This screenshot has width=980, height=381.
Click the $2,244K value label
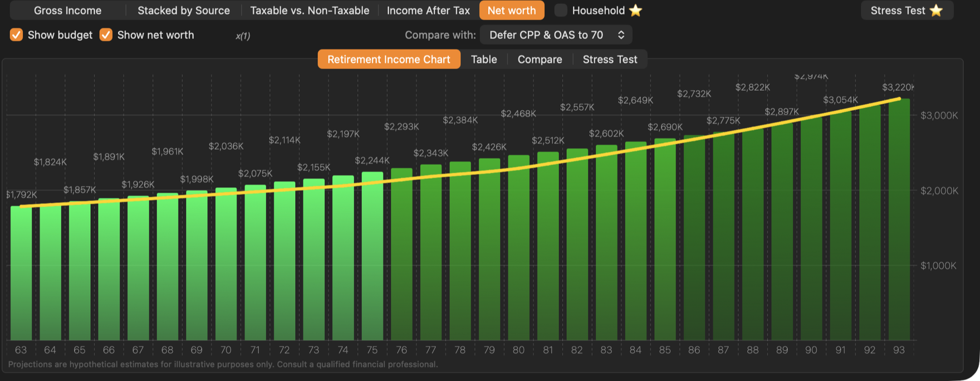(373, 160)
